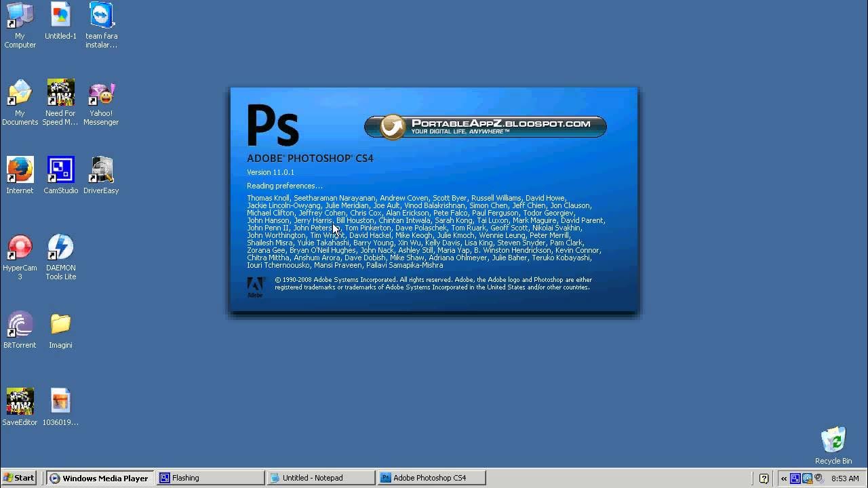Open My Documents folder icon

click(20, 102)
